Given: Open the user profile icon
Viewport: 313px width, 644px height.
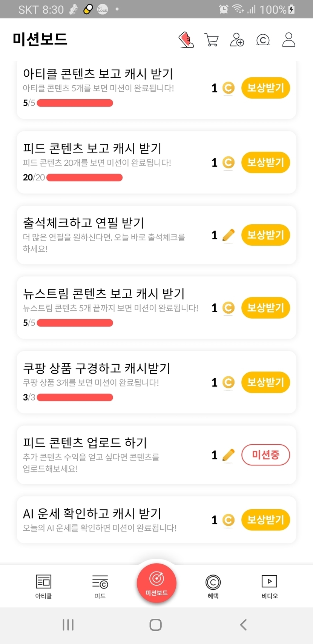Looking at the screenshot, I should (288, 40).
